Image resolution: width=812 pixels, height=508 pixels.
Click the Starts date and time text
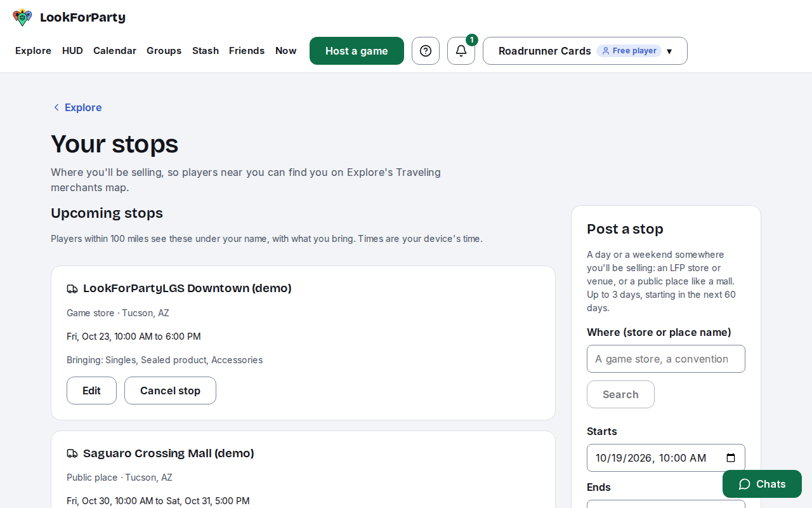click(651, 458)
